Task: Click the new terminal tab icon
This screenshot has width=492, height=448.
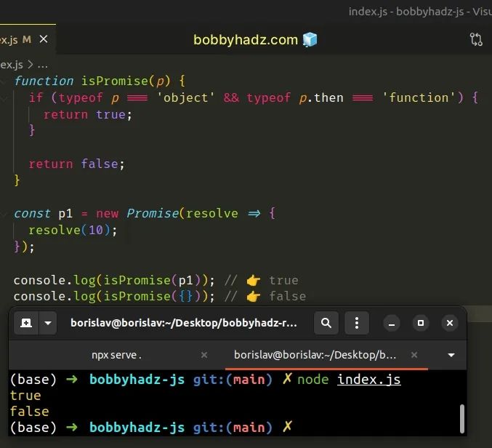Action: click(26, 323)
